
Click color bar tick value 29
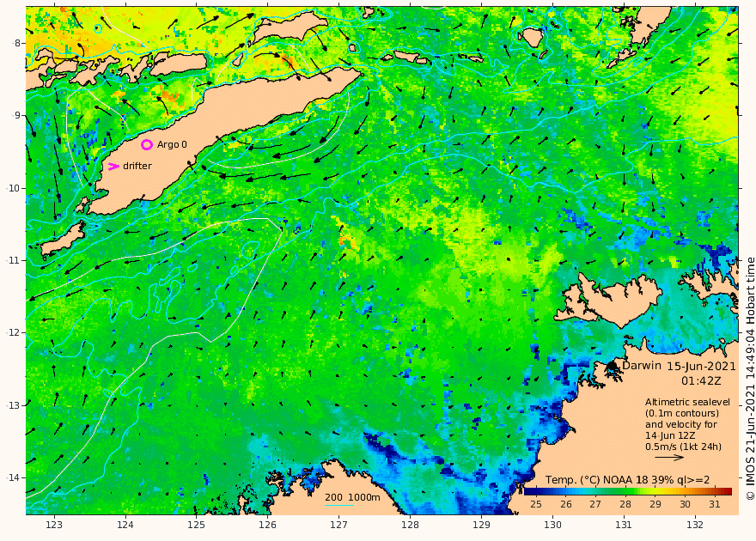tap(655, 504)
